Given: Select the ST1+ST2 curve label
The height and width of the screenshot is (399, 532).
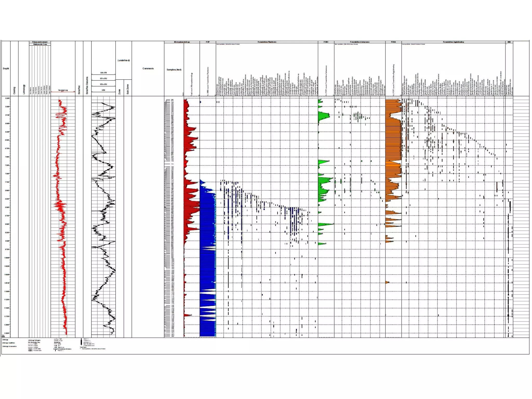Looking at the screenshot, I should point(103,78).
